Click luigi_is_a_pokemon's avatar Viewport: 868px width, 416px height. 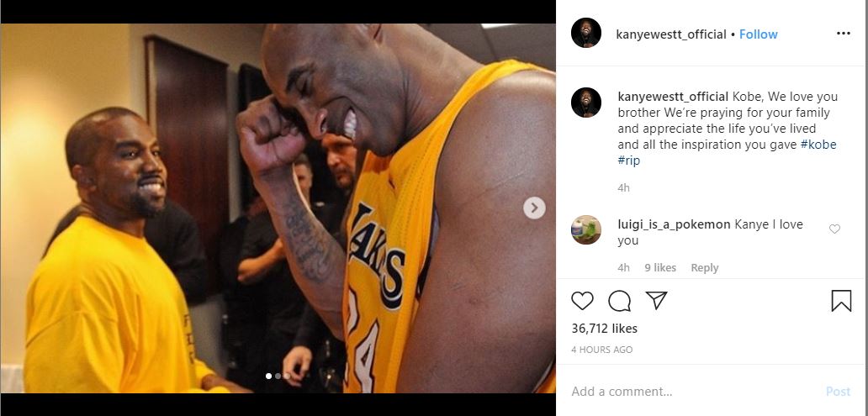[x=586, y=229]
